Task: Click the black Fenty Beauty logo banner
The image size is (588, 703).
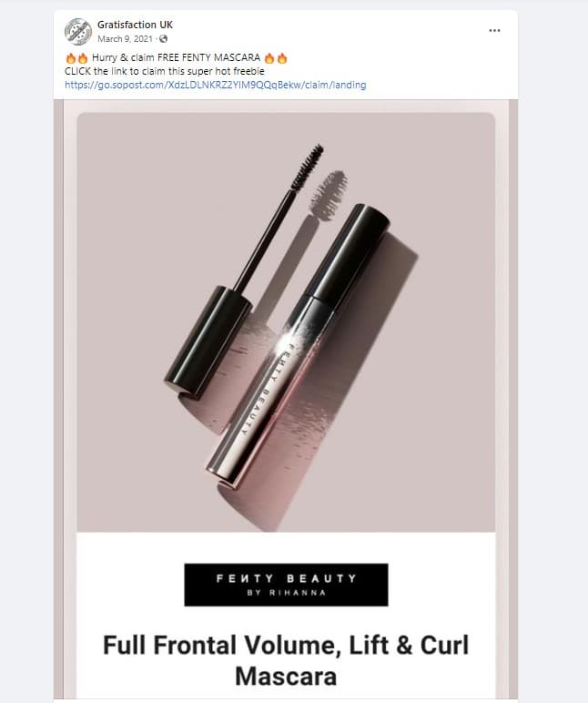Action: pyautogui.click(x=286, y=585)
